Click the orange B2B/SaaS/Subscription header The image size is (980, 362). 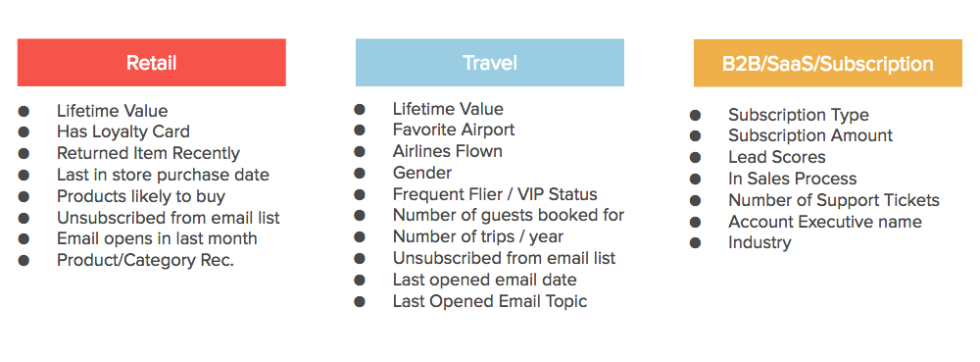[x=827, y=63]
